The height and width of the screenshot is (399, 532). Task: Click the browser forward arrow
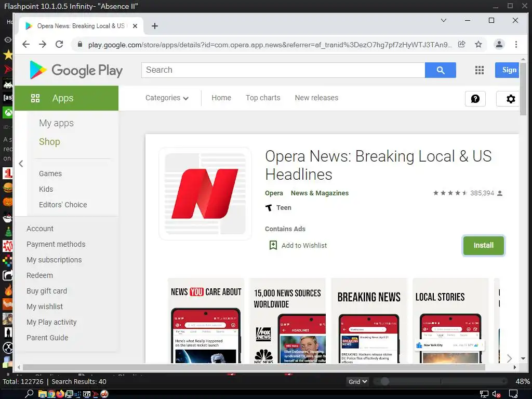pos(43,44)
